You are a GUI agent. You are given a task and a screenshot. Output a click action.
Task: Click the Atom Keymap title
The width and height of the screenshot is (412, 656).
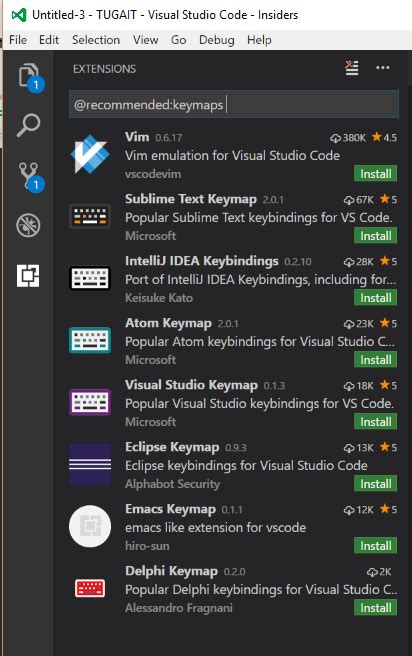click(168, 323)
